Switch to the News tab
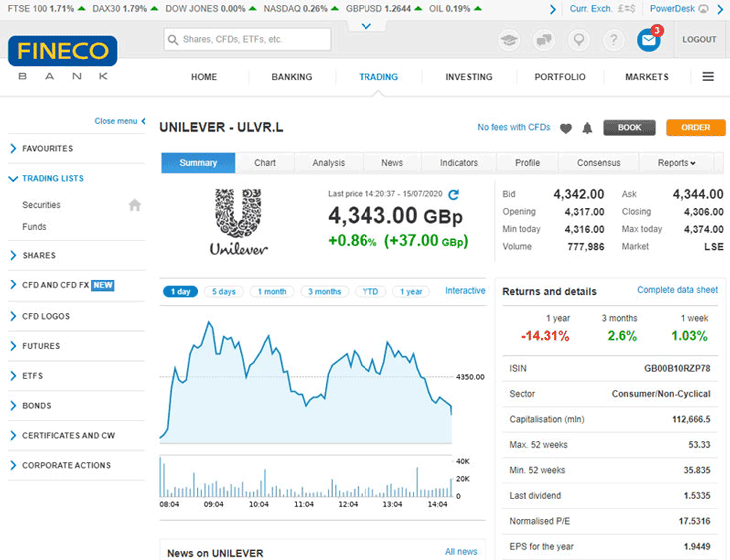This screenshot has width=730, height=560. [x=392, y=163]
